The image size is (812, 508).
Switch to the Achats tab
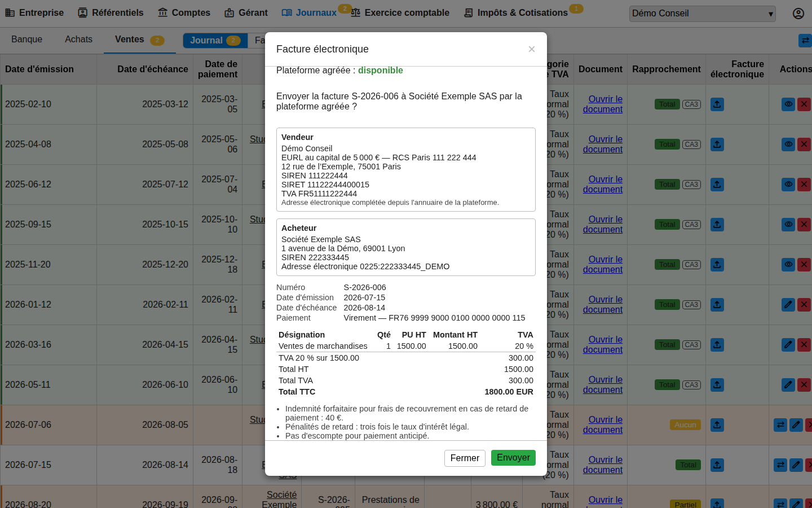[78, 40]
